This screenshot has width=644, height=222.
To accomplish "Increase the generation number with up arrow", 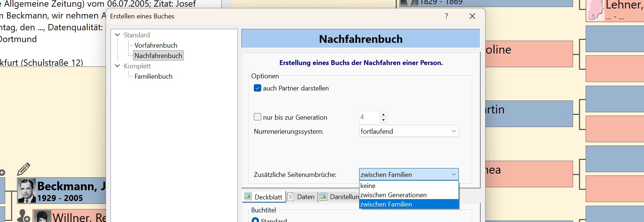I will point(383,115).
